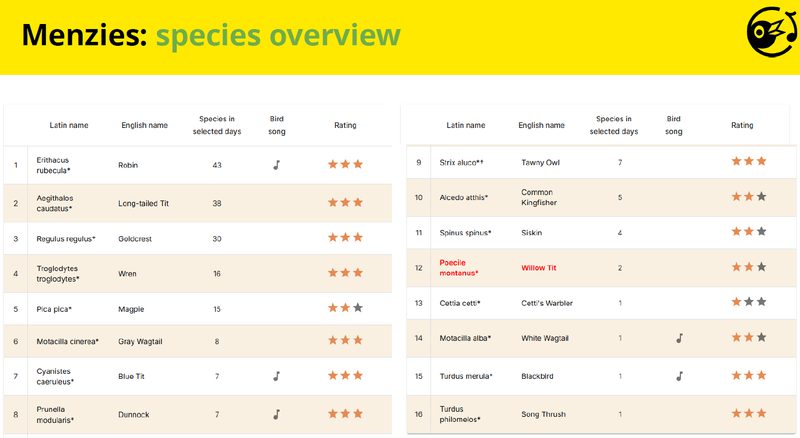Select the red Willow Tit name
800x438 pixels.
click(x=539, y=268)
